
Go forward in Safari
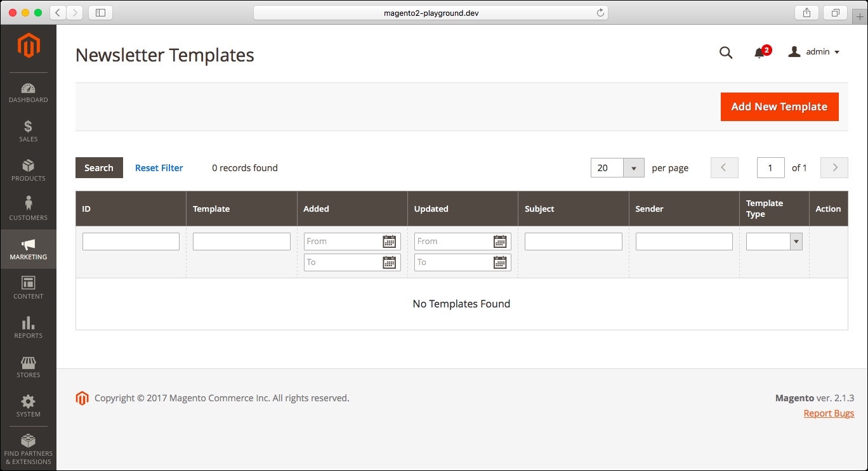coord(75,13)
